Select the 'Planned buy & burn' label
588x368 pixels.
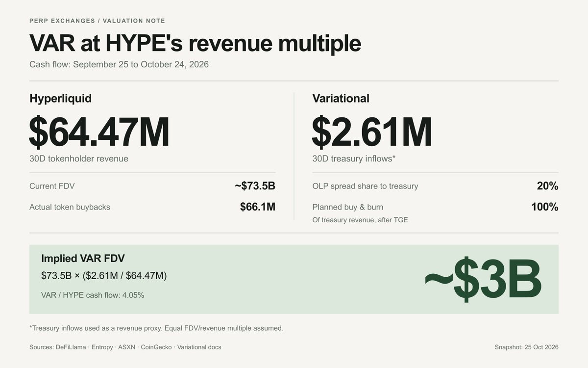click(348, 207)
